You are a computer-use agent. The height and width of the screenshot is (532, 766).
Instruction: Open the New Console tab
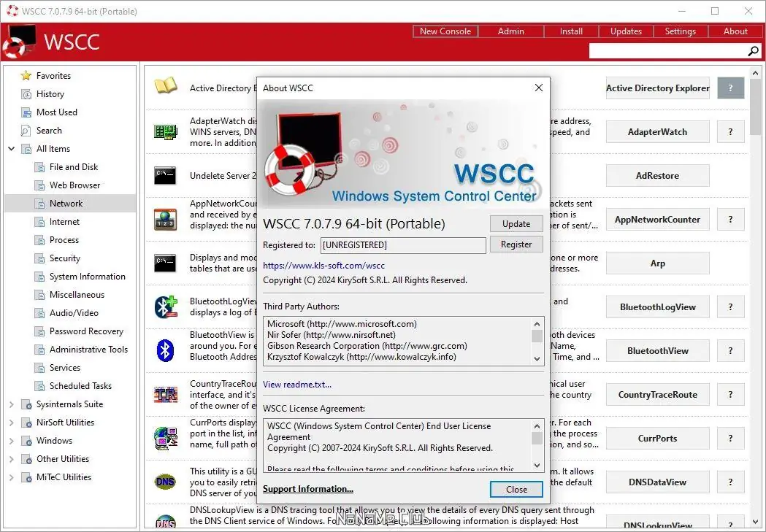tap(445, 31)
